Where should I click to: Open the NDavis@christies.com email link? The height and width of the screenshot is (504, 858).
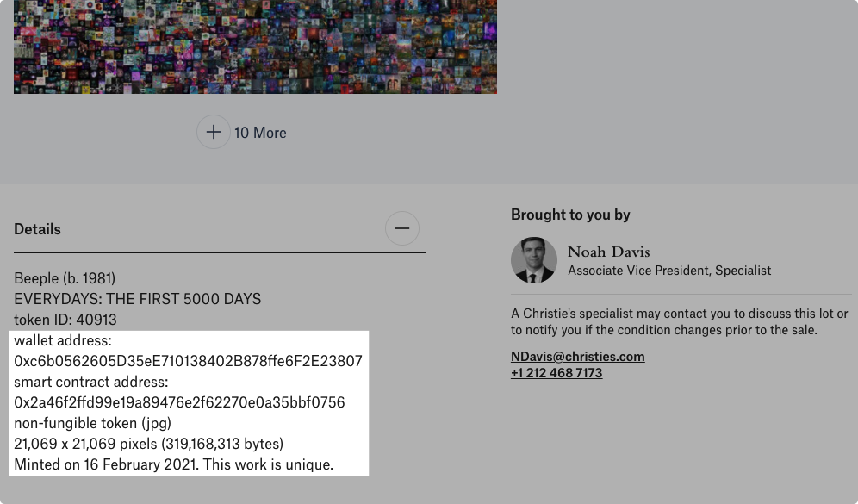pos(577,357)
